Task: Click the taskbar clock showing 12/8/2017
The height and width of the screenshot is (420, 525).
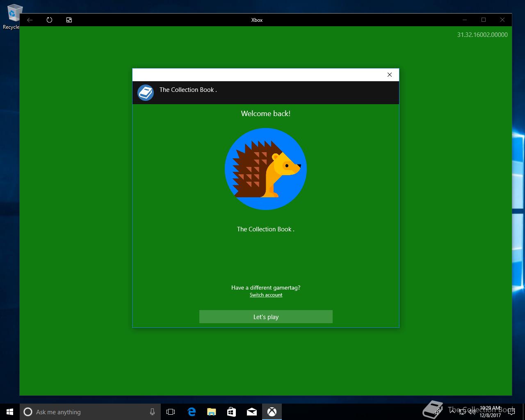Action: (490, 412)
